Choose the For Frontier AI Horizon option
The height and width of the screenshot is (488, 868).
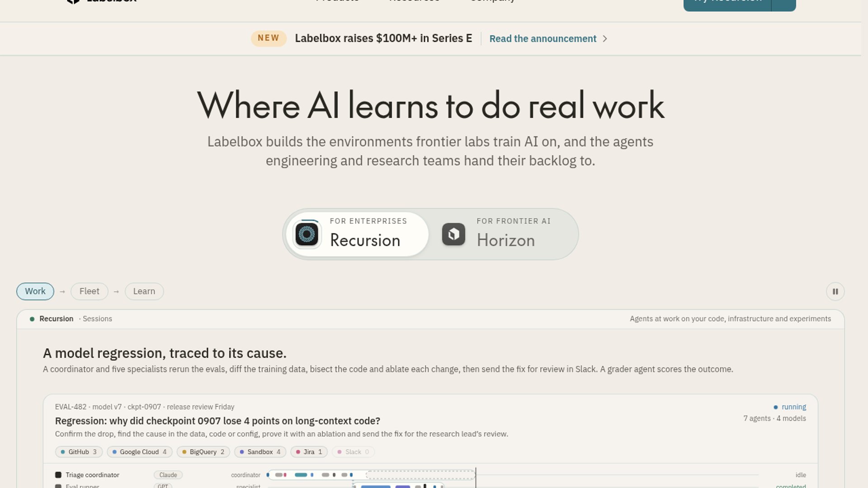point(504,235)
